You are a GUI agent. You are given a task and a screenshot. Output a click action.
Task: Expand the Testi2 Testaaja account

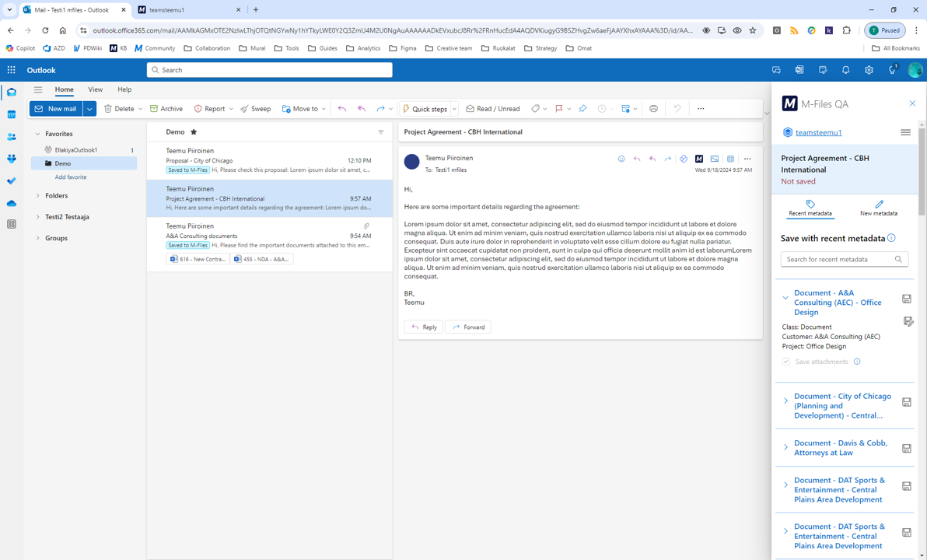(38, 217)
